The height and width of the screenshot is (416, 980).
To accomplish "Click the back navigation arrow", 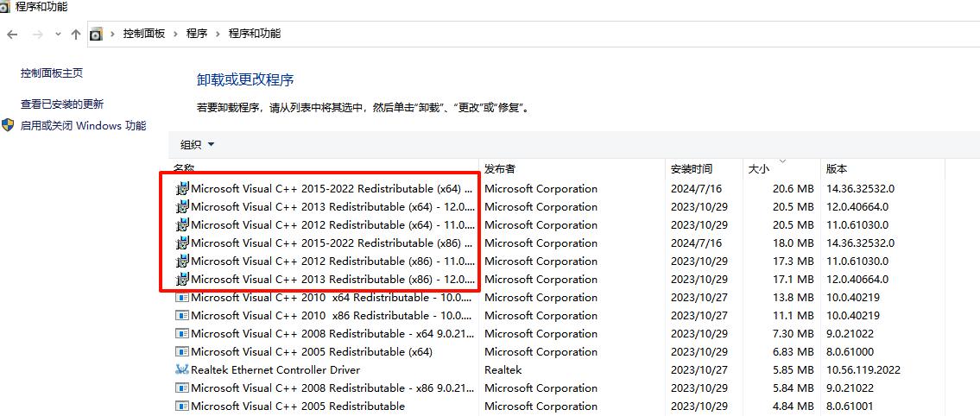I will point(12,34).
